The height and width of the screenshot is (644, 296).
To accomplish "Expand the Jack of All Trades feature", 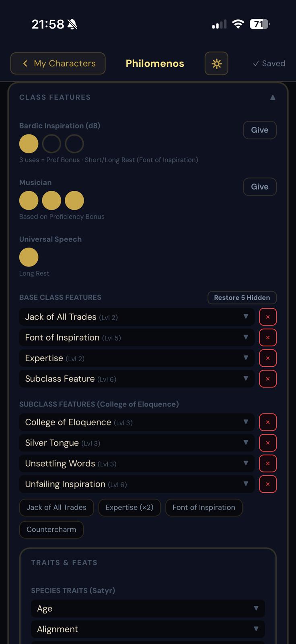I will tap(137, 317).
